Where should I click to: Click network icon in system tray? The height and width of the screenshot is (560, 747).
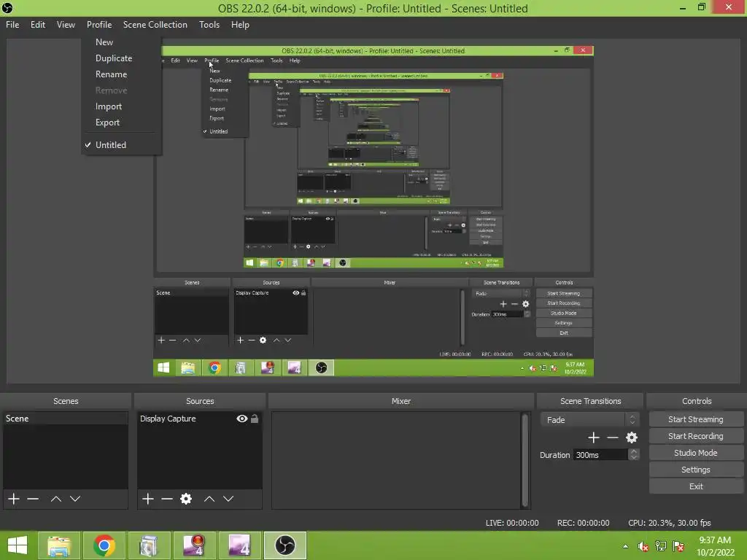661,546
